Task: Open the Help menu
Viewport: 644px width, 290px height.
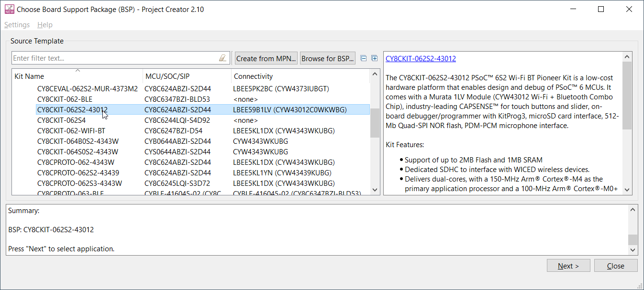Action: click(x=45, y=25)
